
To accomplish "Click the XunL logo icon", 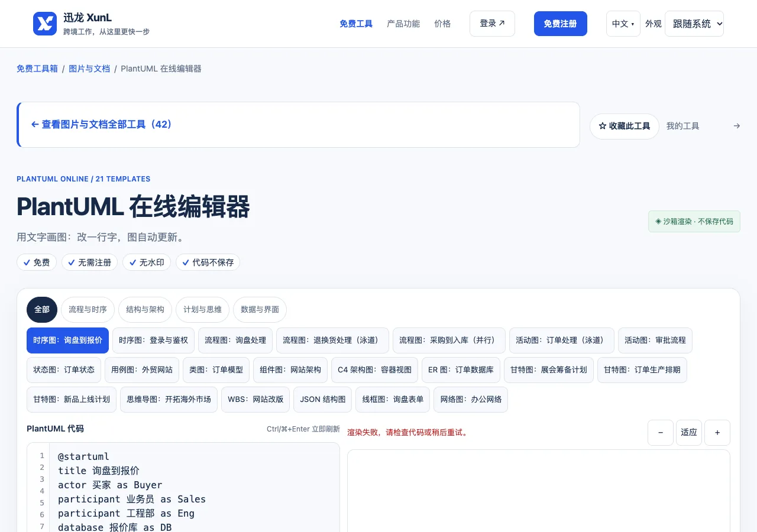I will pyautogui.click(x=45, y=24).
